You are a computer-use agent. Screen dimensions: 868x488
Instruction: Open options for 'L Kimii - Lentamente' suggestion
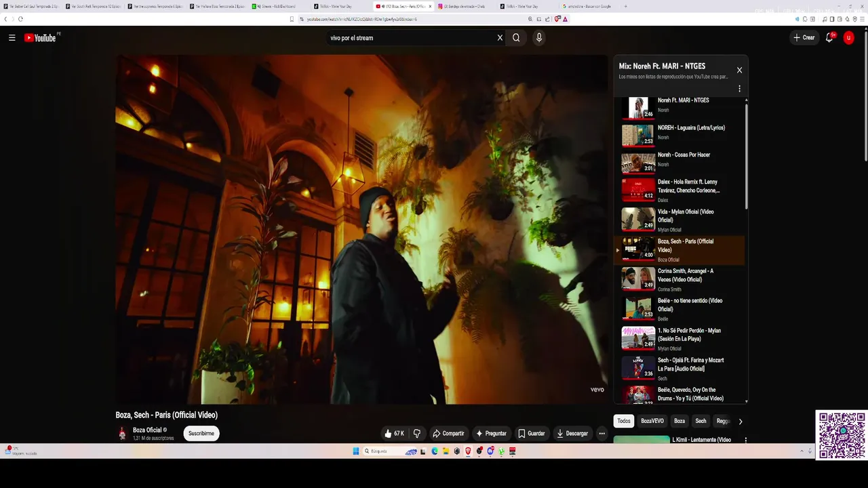(x=746, y=440)
